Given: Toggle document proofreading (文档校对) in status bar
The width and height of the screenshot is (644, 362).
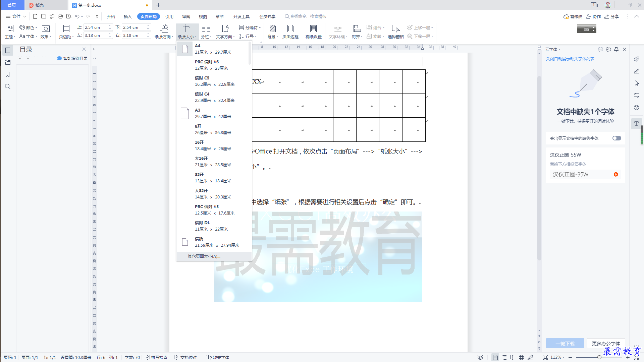Looking at the screenshot, I should coord(185,357).
